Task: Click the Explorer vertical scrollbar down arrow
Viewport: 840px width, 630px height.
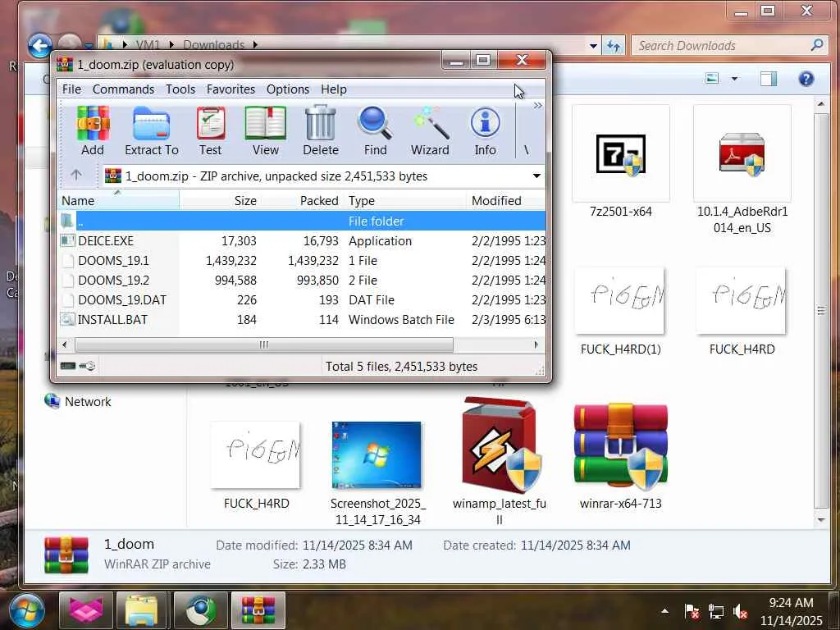Action: pyautogui.click(x=821, y=519)
